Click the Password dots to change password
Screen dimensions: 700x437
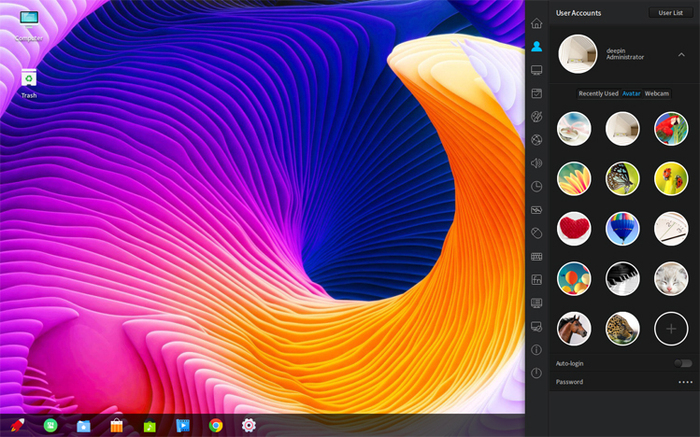(685, 382)
